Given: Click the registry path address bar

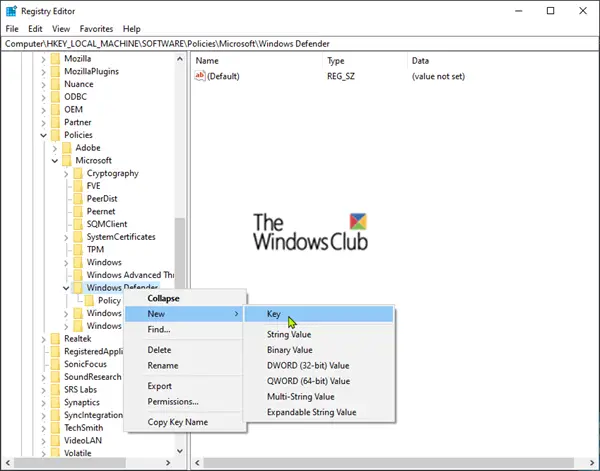Looking at the screenshot, I should coord(300,44).
